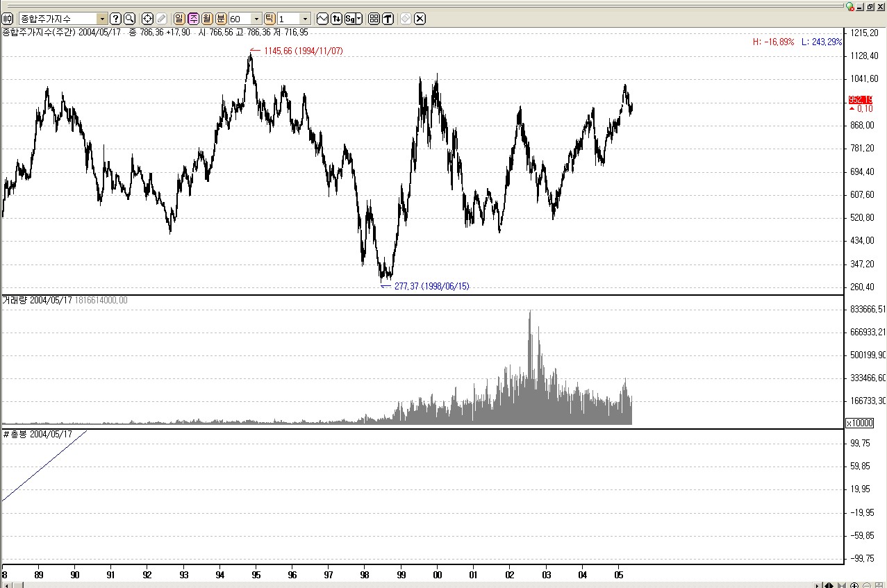
Task: Click the magnifier search icon in toolbar
Action: pos(129,19)
